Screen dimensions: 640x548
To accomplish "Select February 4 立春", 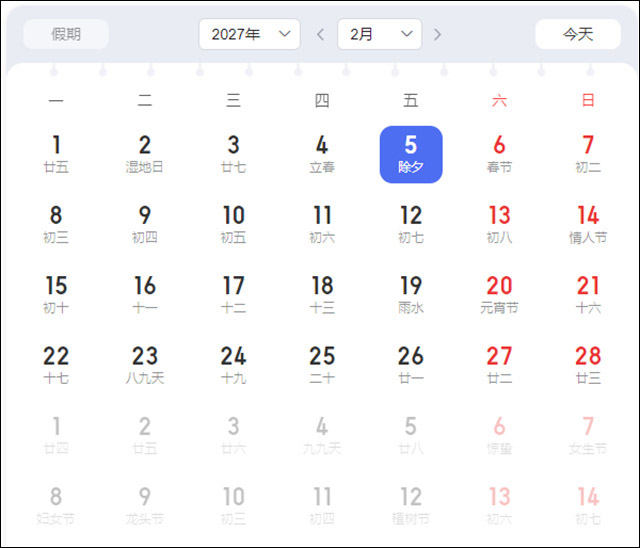I will pos(322,155).
